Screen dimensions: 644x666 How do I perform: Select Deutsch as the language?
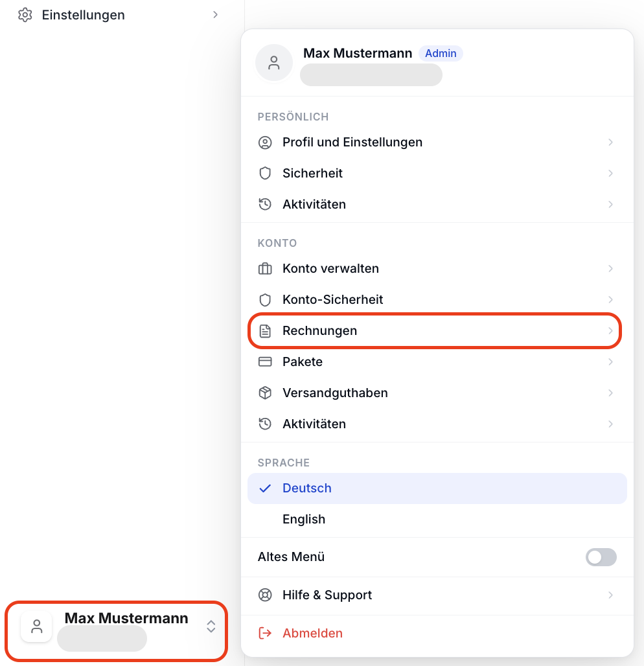tap(437, 488)
